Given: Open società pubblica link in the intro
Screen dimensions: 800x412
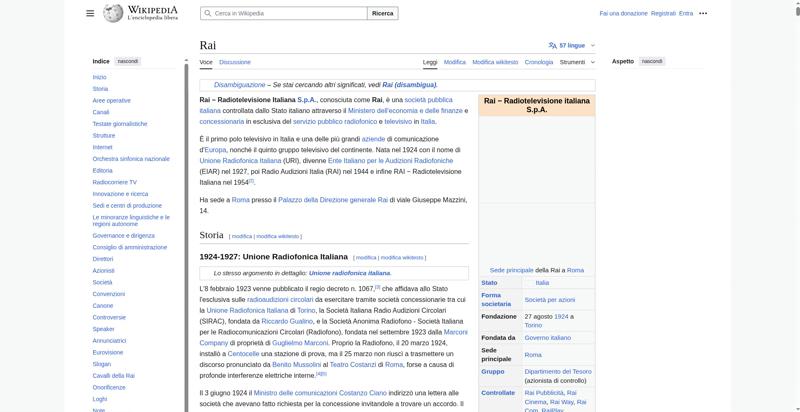Looking at the screenshot, I should [428, 100].
